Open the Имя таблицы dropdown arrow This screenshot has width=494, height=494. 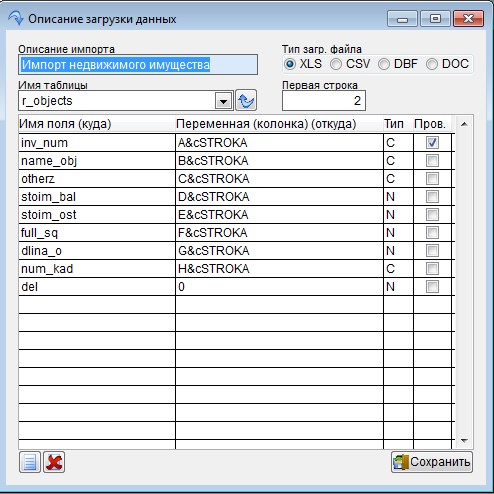[x=223, y=101]
